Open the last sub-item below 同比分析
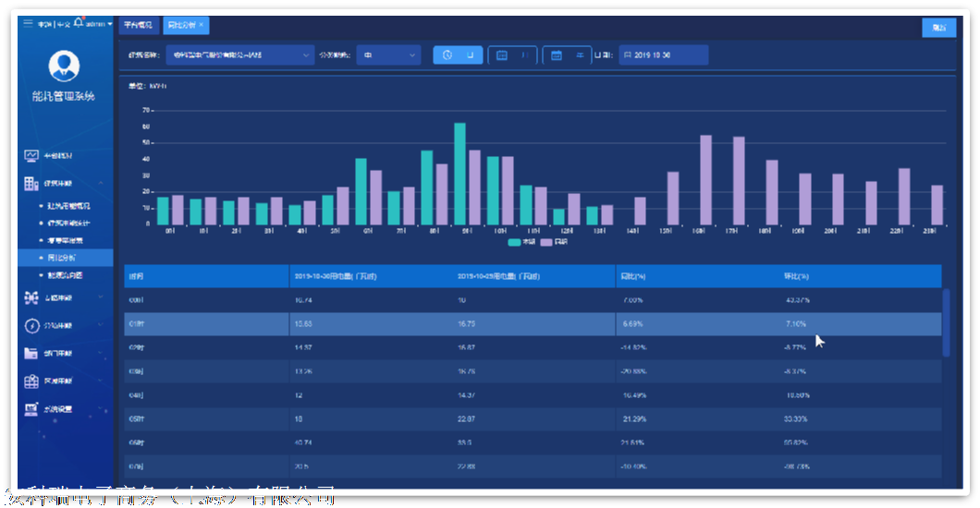 [65, 275]
